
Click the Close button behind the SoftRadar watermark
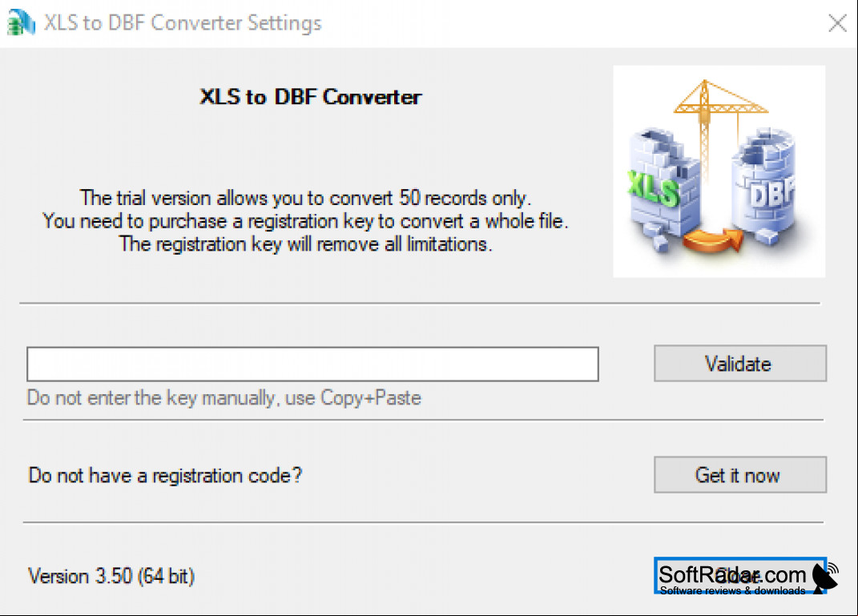point(739,575)
